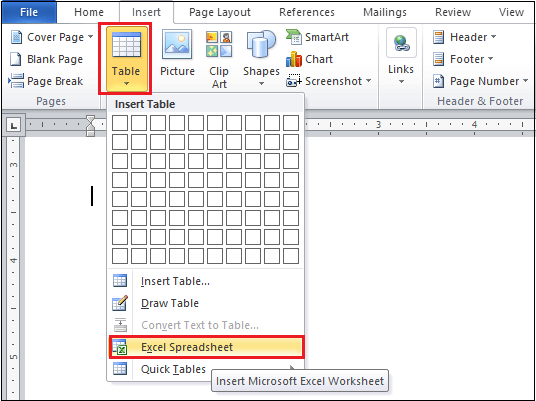This screenshot has height=401, width=536.
Task: Open the Links group button
Action: point(401,57)
